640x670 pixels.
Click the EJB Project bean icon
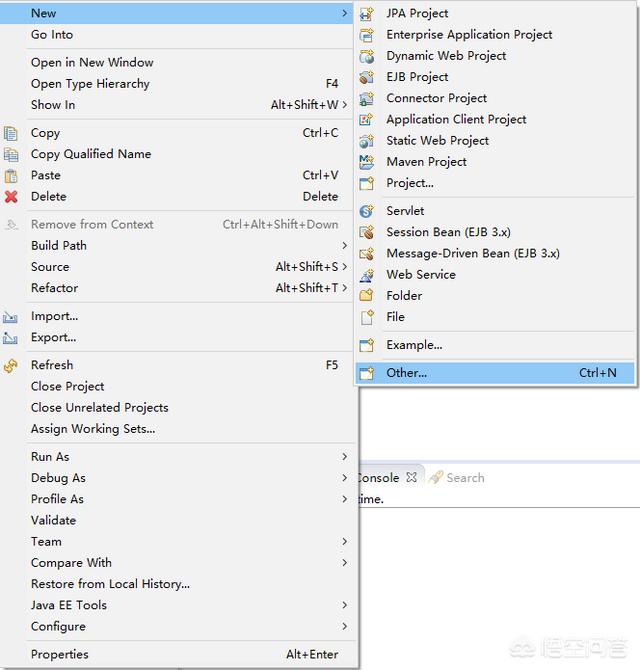(367, 77)
